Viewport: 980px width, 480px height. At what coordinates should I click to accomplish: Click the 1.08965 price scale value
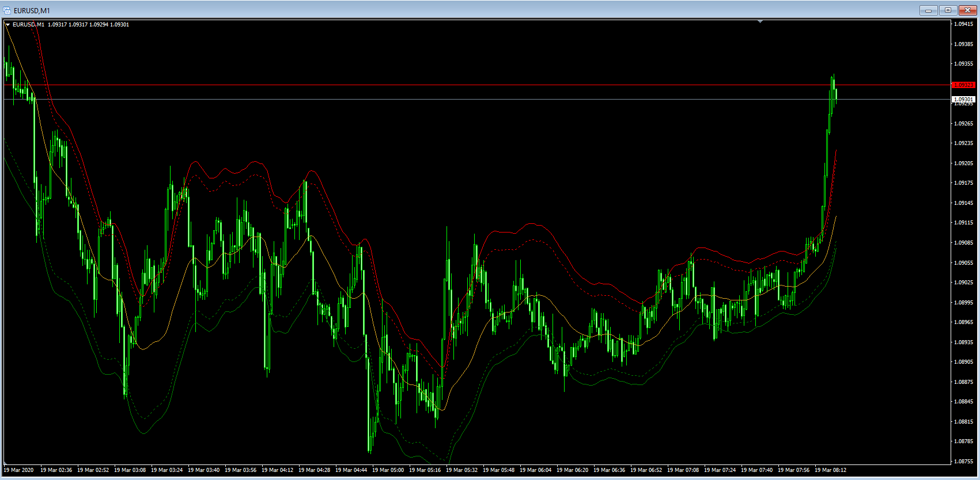click(x=964, y=322)
